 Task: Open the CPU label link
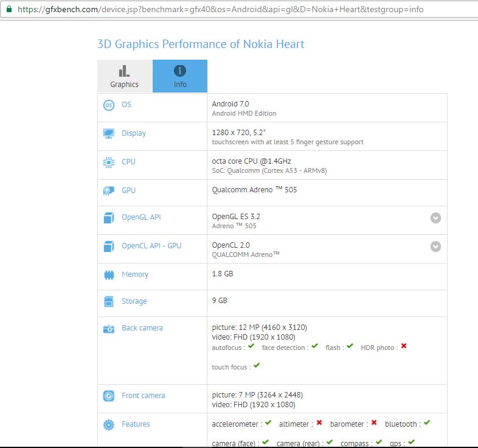pos(128,162)
